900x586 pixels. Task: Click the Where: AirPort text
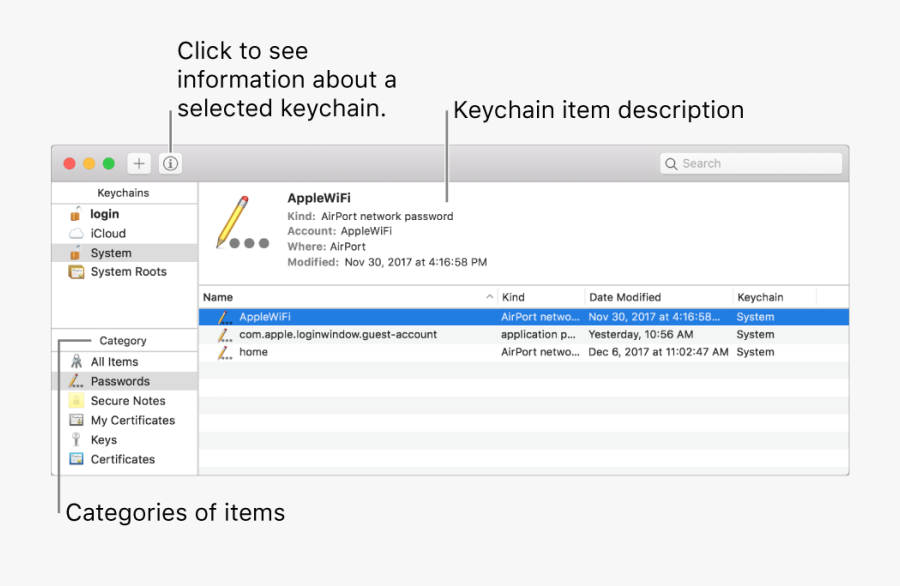326,247
